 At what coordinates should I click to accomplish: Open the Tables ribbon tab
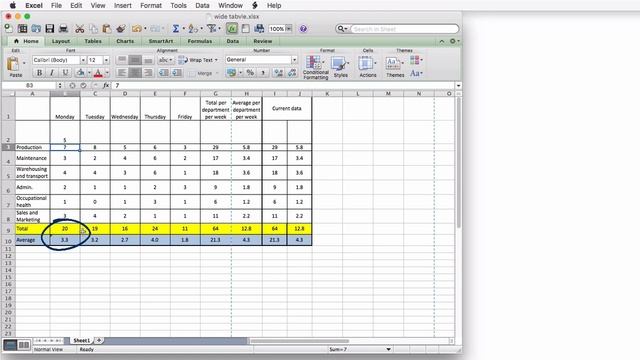[x=93, y=41]
